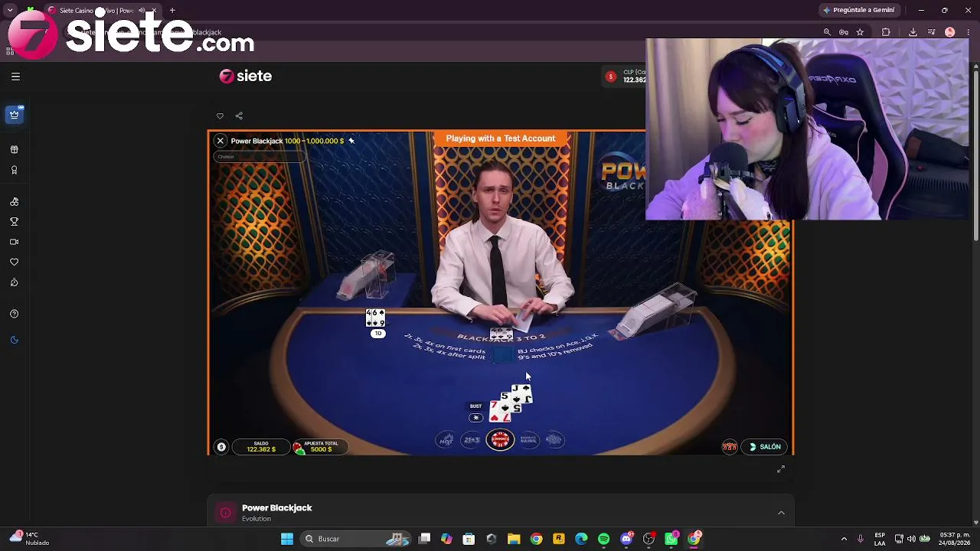980x551 pixels.
Task: Open Discord from the taskbar
Action: (626, 539)
